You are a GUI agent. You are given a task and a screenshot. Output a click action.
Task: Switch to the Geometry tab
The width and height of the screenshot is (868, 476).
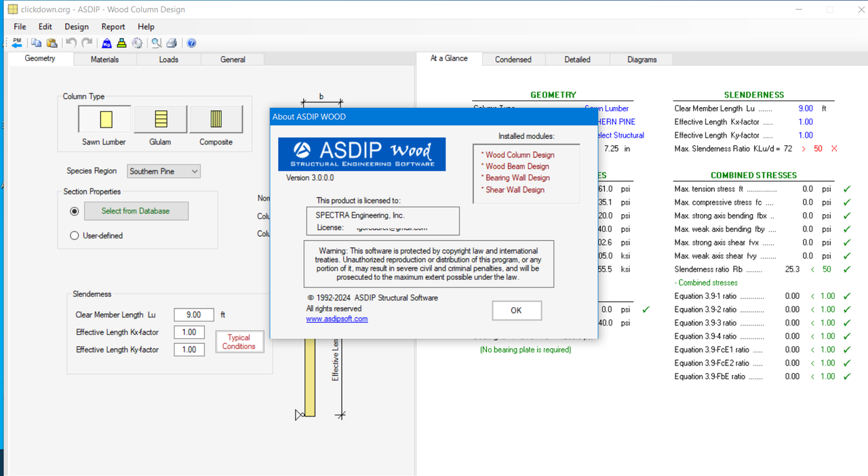coord(40,59)
